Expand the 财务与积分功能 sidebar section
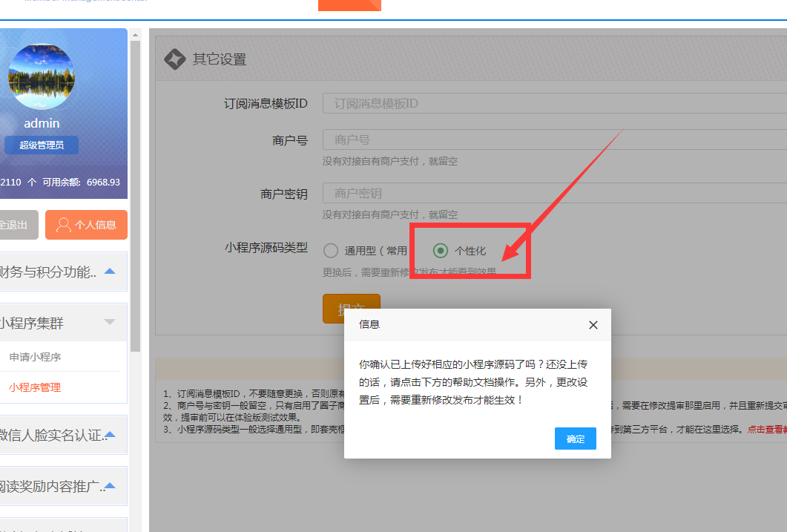This screenshot has width=787, height=532. [110, 272]
